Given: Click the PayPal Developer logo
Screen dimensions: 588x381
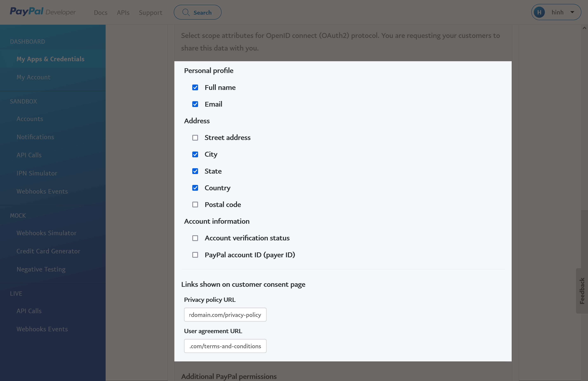Looking at the screenshot, I should point(43,12).
